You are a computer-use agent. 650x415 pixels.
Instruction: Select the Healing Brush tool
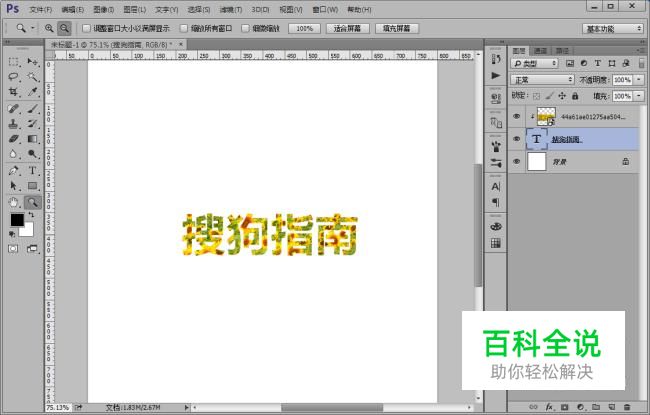[13, 109]
